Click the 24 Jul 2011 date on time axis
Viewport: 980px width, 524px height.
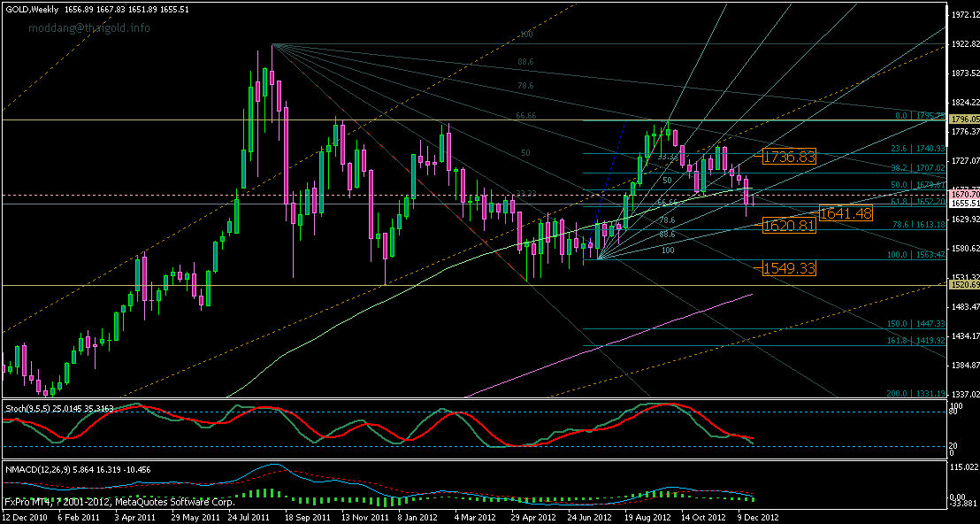click(249, 519)
